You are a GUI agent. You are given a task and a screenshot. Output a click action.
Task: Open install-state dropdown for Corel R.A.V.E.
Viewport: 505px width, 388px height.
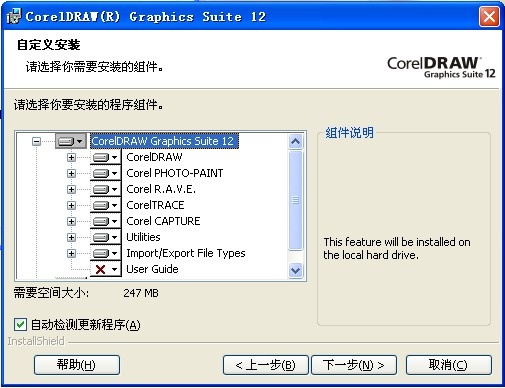(x=105, y=189)
